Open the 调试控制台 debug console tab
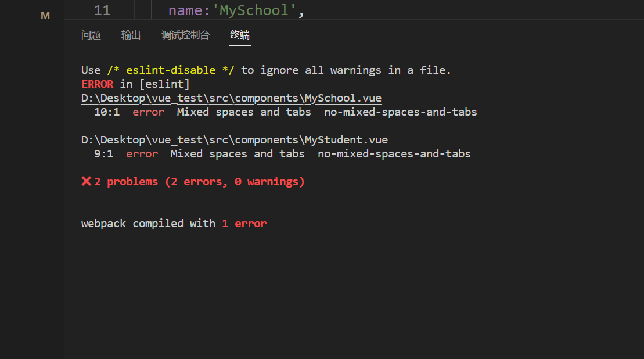644x359 pixels. (x=185, y=35)
